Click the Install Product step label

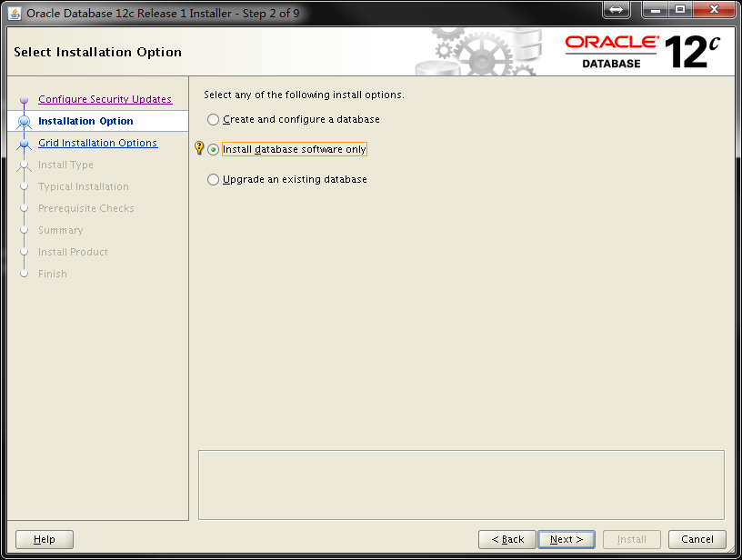click(73, 252)
